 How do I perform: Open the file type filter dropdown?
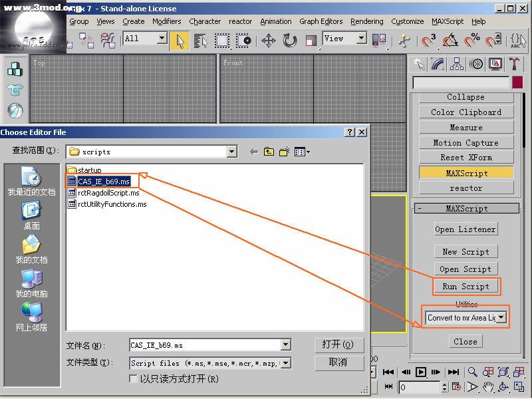[285, 363]
